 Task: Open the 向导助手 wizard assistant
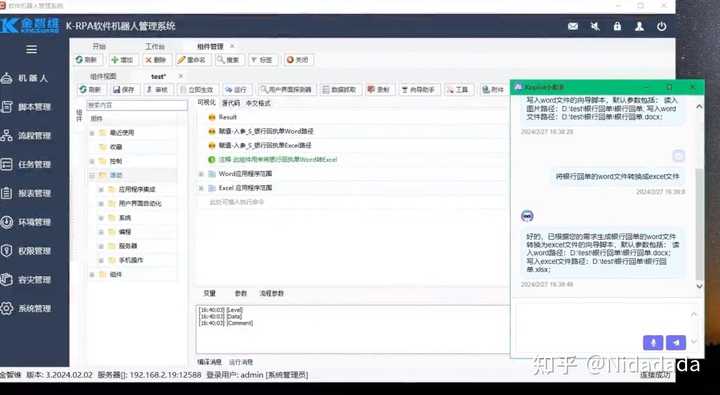pyautogui.click(x=418, y=90)
